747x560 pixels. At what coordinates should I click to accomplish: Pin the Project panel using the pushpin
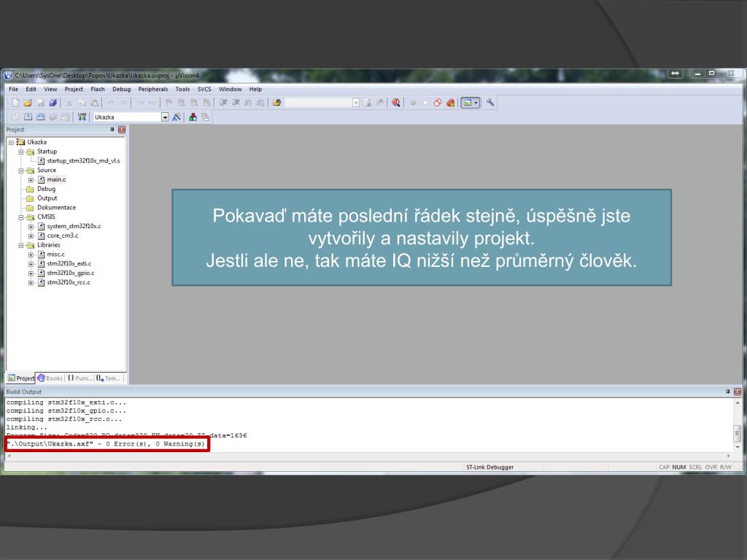(x=112, y=130)
